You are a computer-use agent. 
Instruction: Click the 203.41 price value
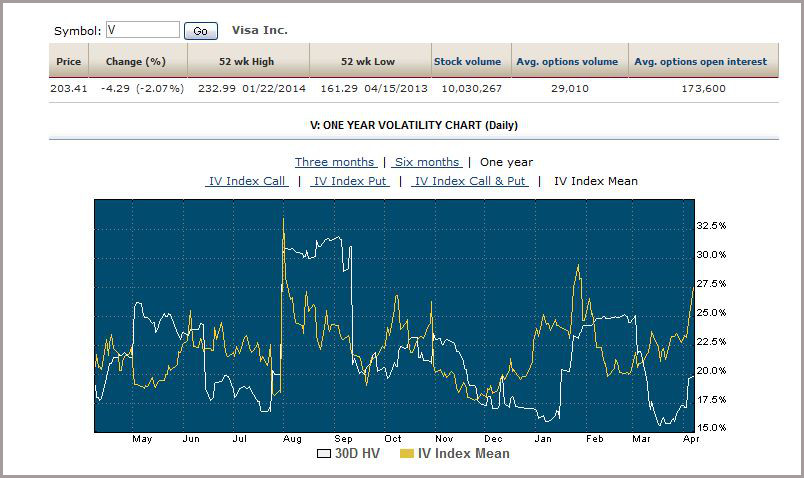point(69,88)
